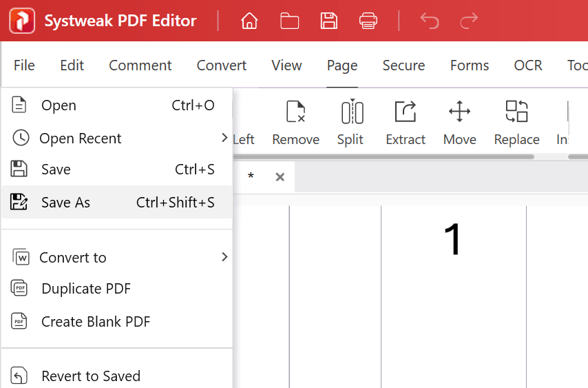Redo action using forward arrow

(x=469, y=21)
